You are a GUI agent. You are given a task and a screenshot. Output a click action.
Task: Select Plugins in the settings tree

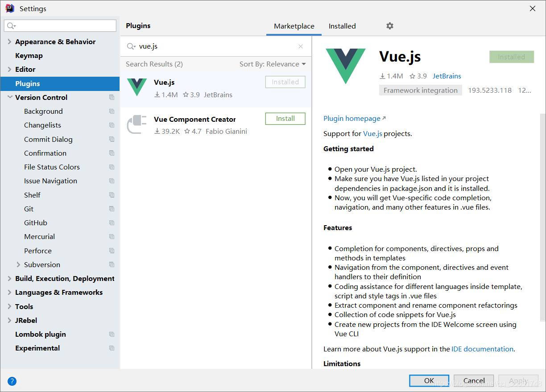point(60,83)
